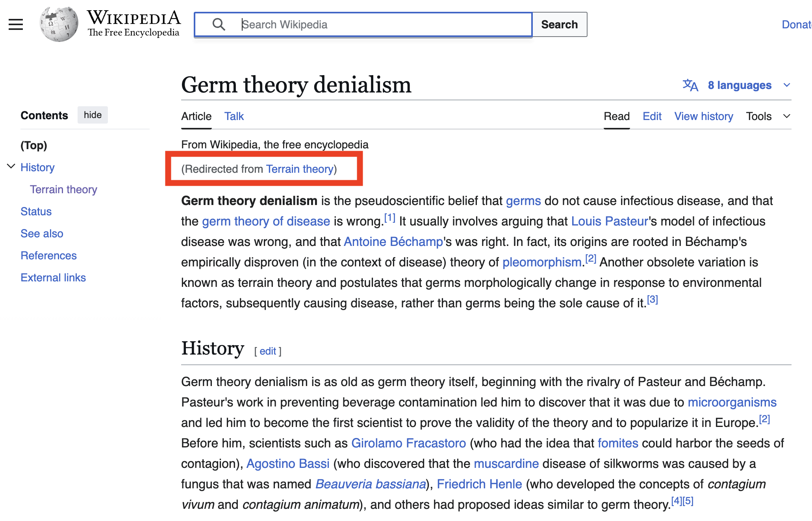Open the hamburger main menu
812x521 pixels.
[16, 24]
